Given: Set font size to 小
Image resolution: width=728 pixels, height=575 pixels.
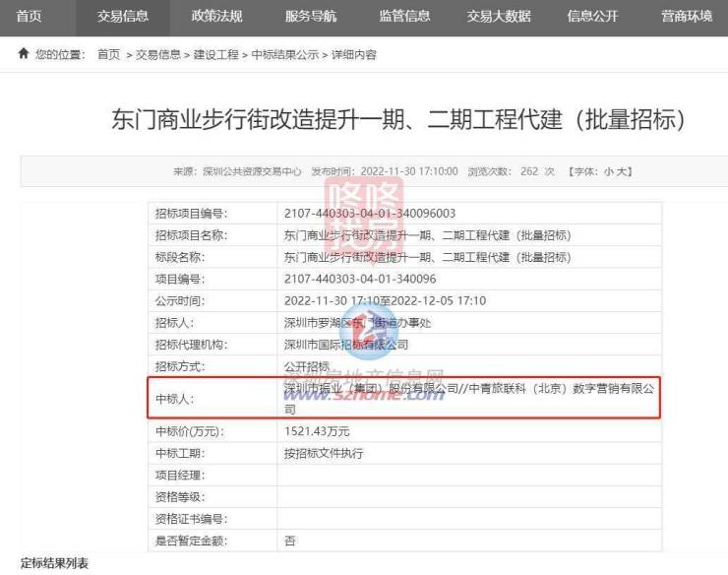Looking at the screenshot, I should click(609, 171).
